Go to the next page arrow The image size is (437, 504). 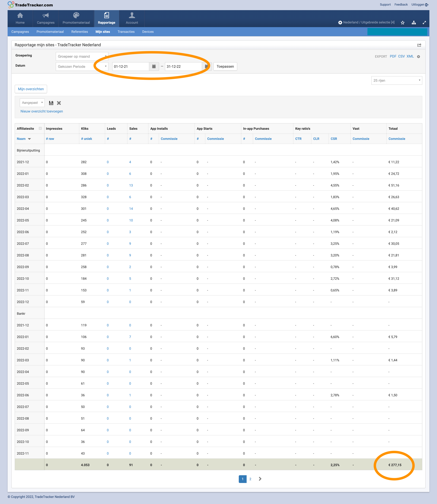point(260,479)
